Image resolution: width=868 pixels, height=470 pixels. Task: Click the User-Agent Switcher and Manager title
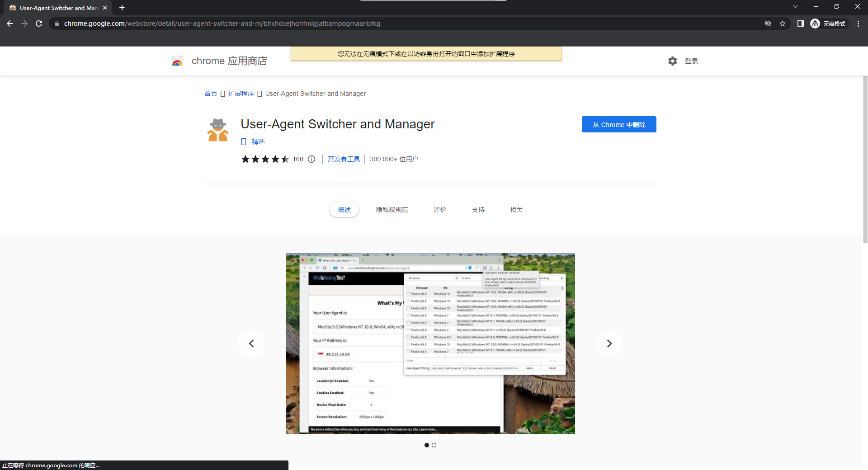click(337, 124)
